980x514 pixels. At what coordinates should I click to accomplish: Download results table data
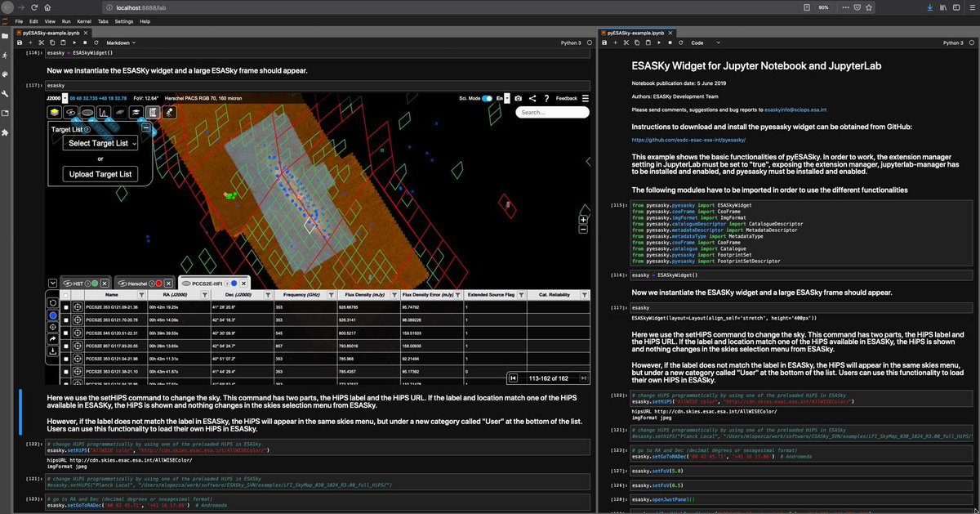(52, 350)
